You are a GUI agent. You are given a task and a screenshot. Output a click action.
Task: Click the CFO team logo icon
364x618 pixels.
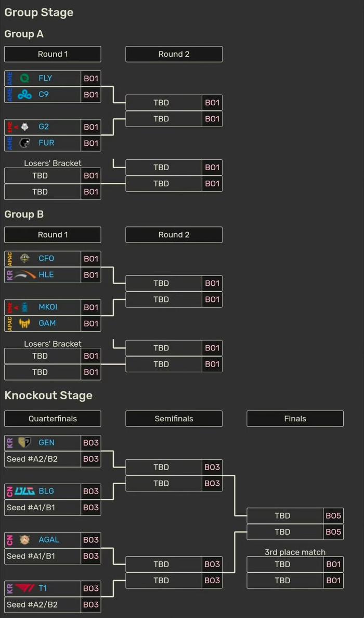(24, 258)
